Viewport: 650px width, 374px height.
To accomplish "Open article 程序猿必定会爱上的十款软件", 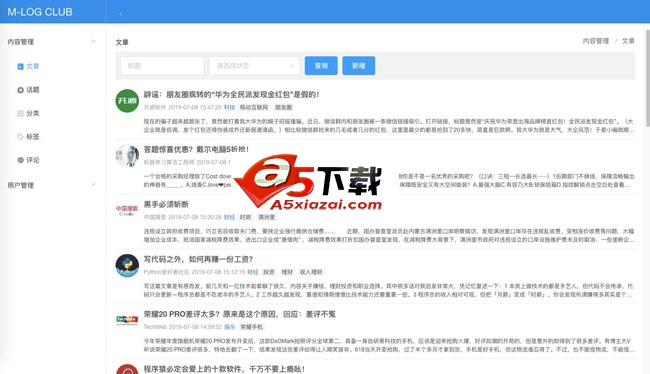I will coord(224,369).
